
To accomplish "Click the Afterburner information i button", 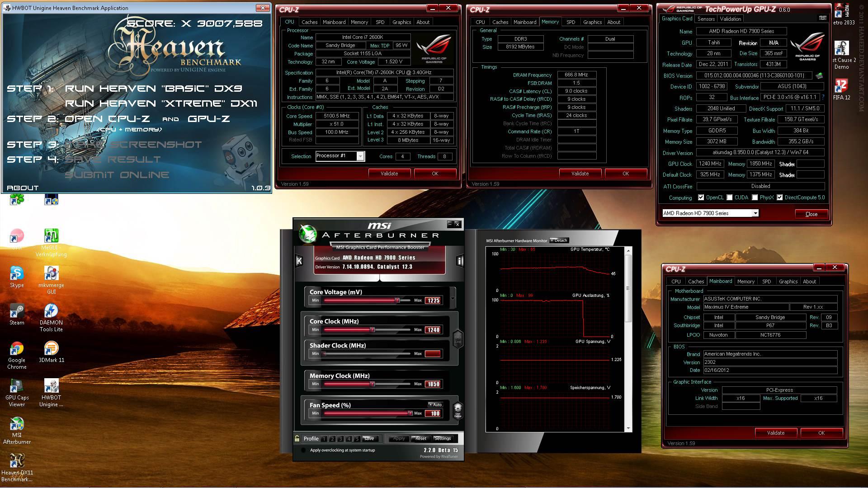I will [x=460, y=261].
